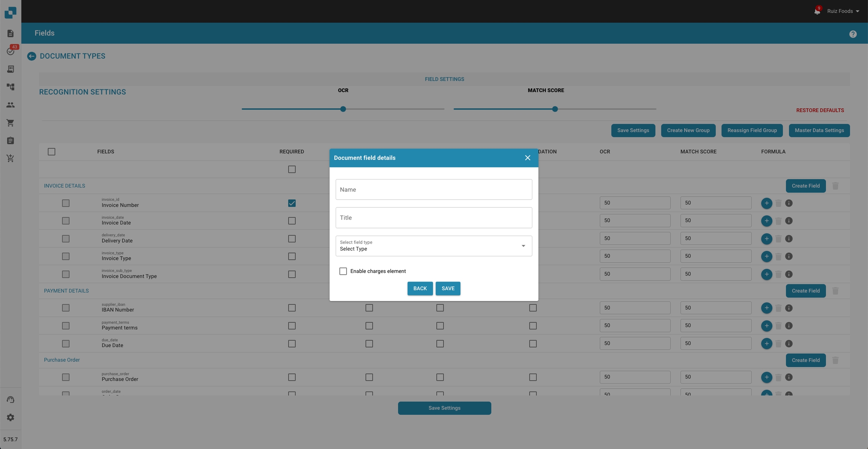Click the RESTORE DEFAULTS link
The image size is (868, 449).
coord(820,110)
